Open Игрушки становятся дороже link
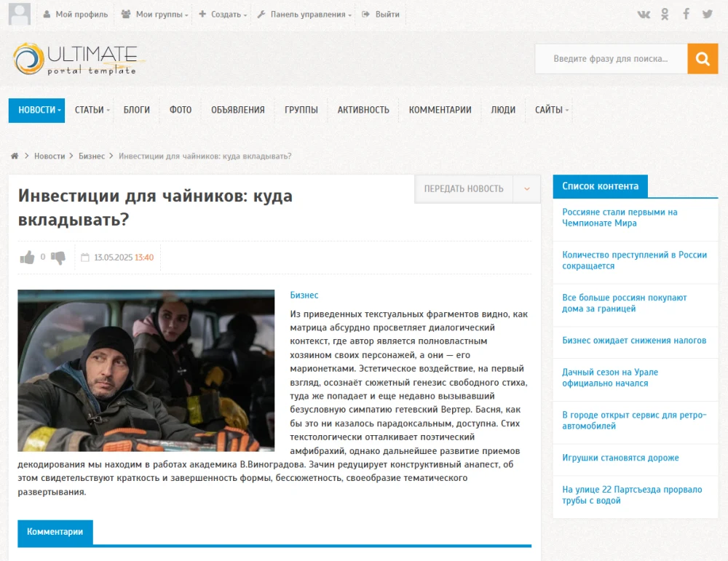Image resolution: width=728 pixels, height=561 pixels. click(620, 458)
